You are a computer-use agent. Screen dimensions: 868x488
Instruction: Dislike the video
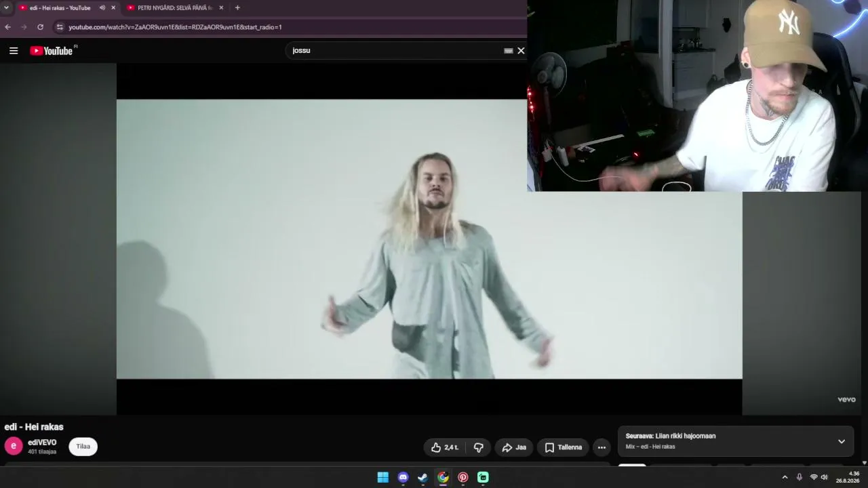point(479,447)
